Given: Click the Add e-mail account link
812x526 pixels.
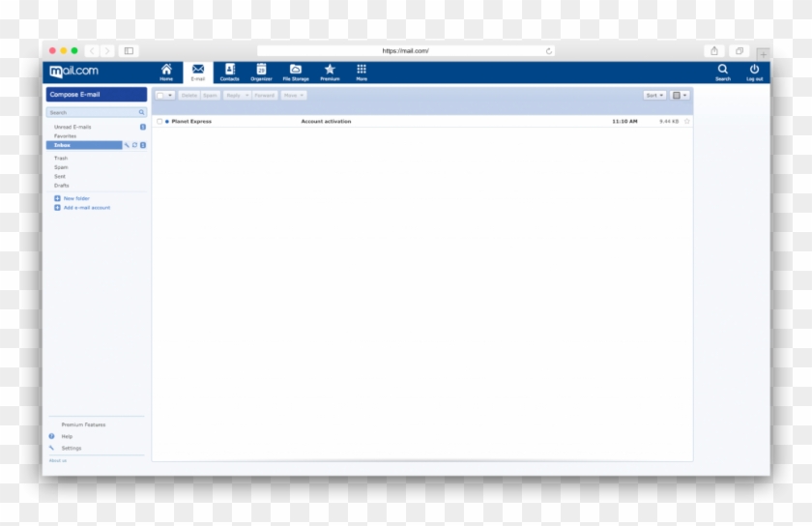Looking at the screenshot, I should [x=86, y=208].
